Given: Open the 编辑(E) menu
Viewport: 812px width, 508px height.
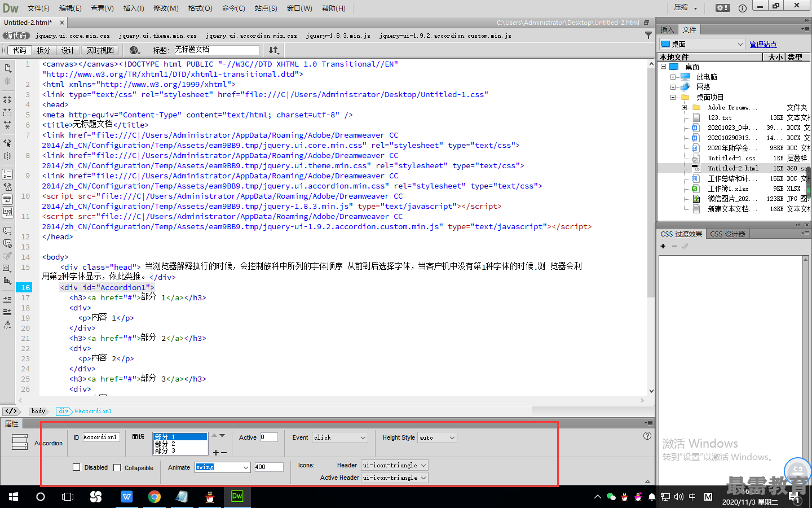Looking at the screenshot, I should 70,8.
